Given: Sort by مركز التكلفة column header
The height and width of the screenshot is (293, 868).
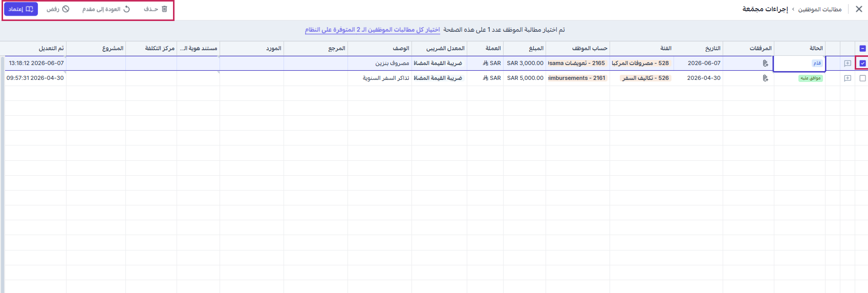Looking at the screenshot, I should 151,48.
